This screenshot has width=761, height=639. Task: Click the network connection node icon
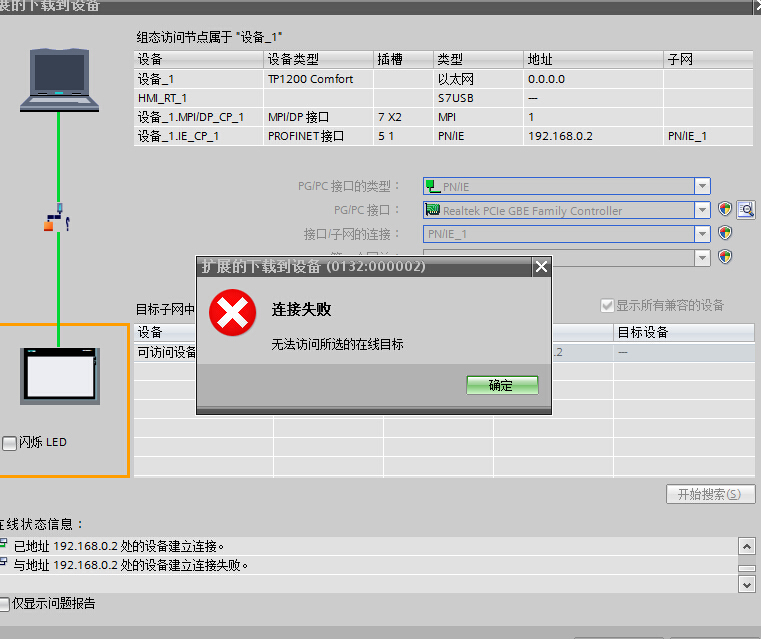tap(57, 217)
